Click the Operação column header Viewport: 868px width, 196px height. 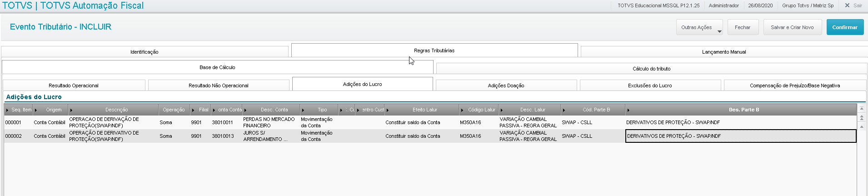click(x=174, y=110)
